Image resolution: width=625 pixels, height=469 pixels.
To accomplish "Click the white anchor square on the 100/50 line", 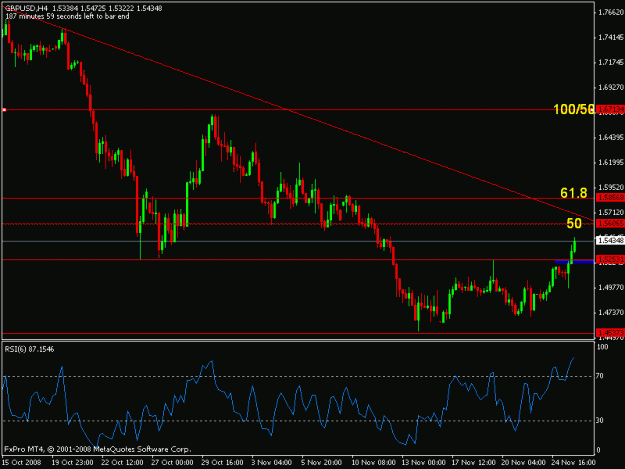I will click(4, 110).
